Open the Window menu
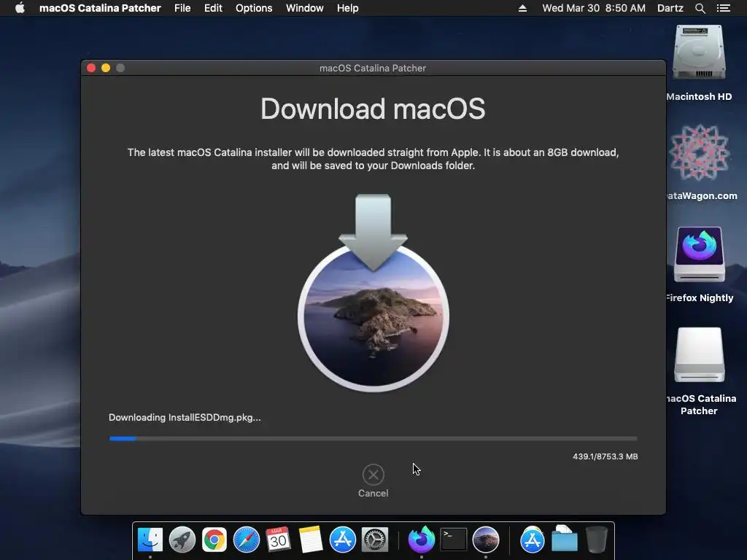Screen dimensions: 747x560 point(305,8)
